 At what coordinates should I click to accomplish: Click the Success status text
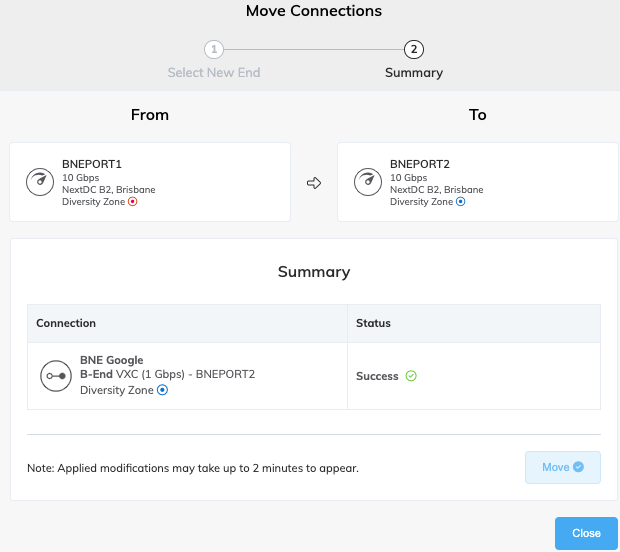click(x=378, y=376)
